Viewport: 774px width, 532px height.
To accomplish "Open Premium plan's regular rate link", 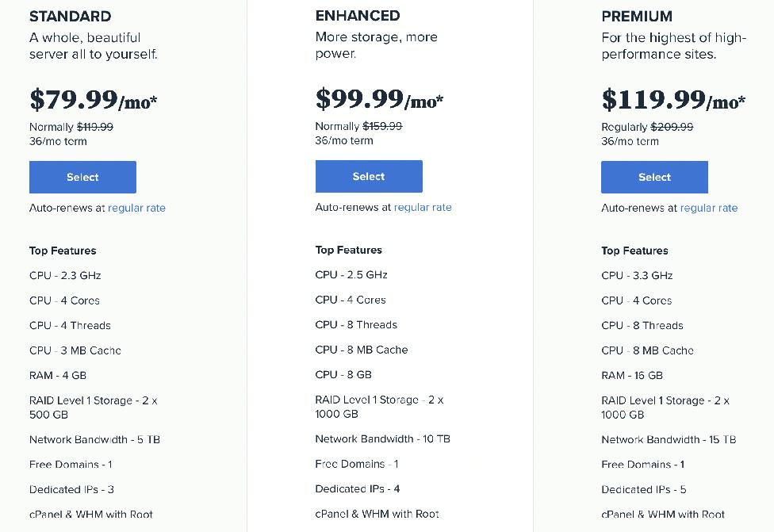I will (709, 208).
